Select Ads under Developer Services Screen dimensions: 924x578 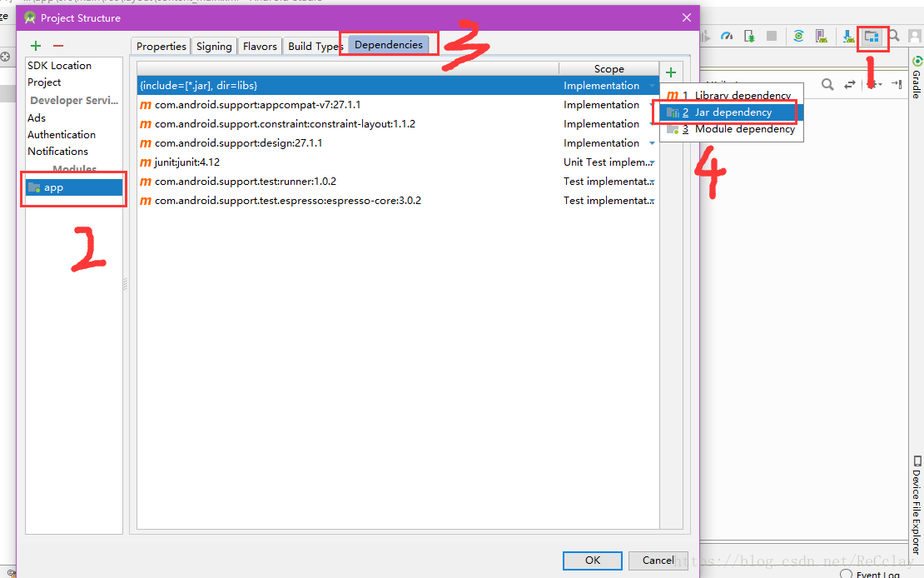pos(37,118)
